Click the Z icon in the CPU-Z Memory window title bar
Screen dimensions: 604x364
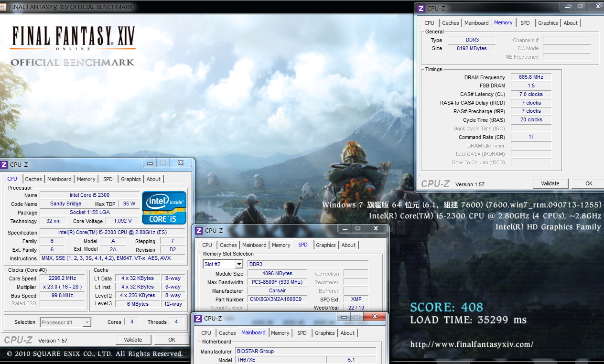coord(421,8)
